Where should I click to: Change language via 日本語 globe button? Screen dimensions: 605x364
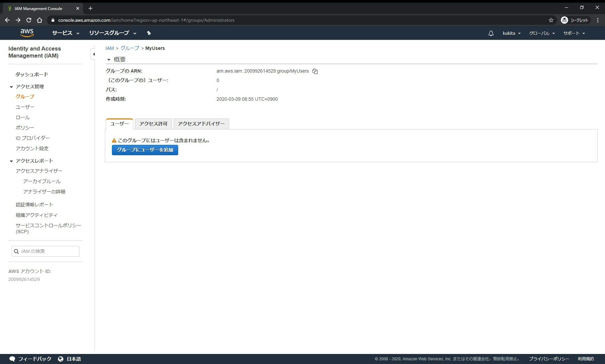pyautogui.click(x=69, y=359)
